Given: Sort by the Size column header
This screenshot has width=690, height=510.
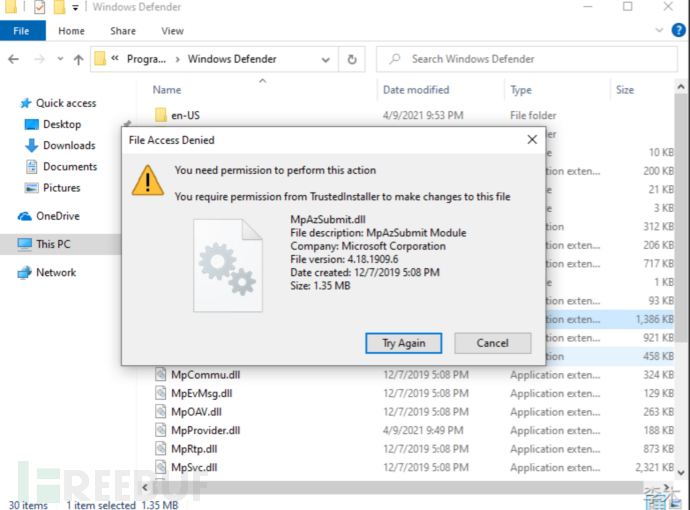Looking at the screenshot, I should point(625,90).
